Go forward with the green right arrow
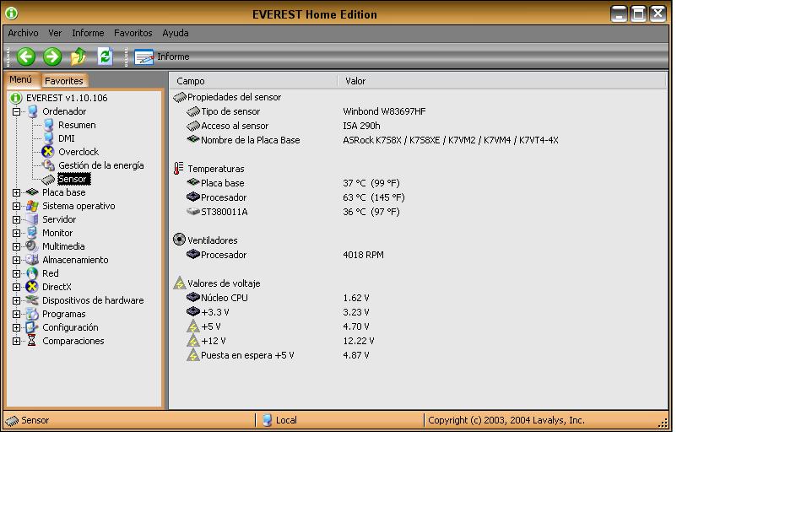The height and width of the screenshot is (507, 812). click(52, 57)
